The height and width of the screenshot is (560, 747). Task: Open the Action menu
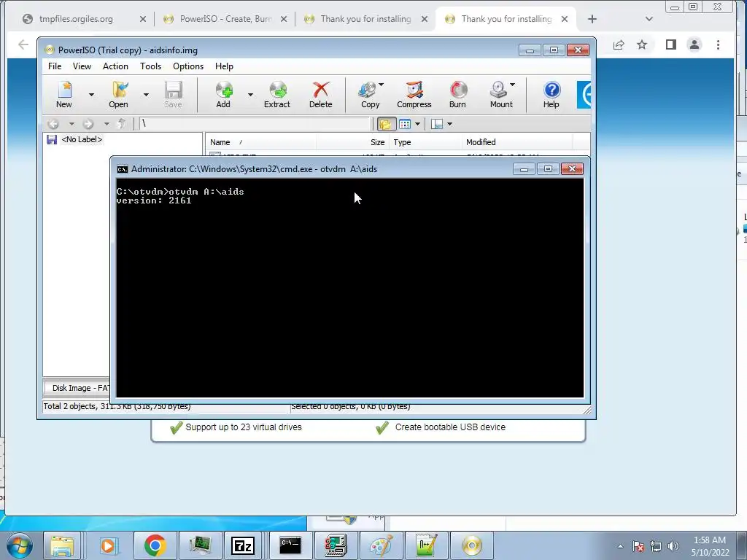[x=115, y=66]
